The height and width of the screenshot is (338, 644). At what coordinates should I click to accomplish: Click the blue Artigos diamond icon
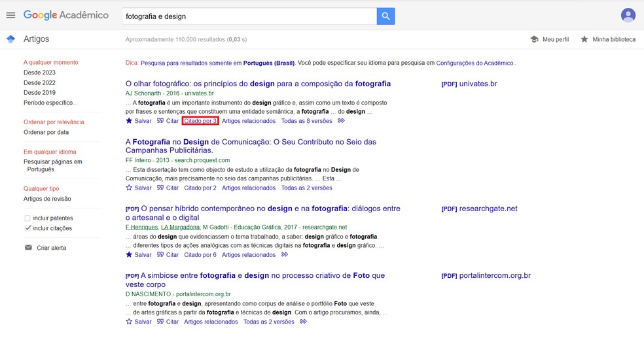pyautogui.click(x=10, y=39)
